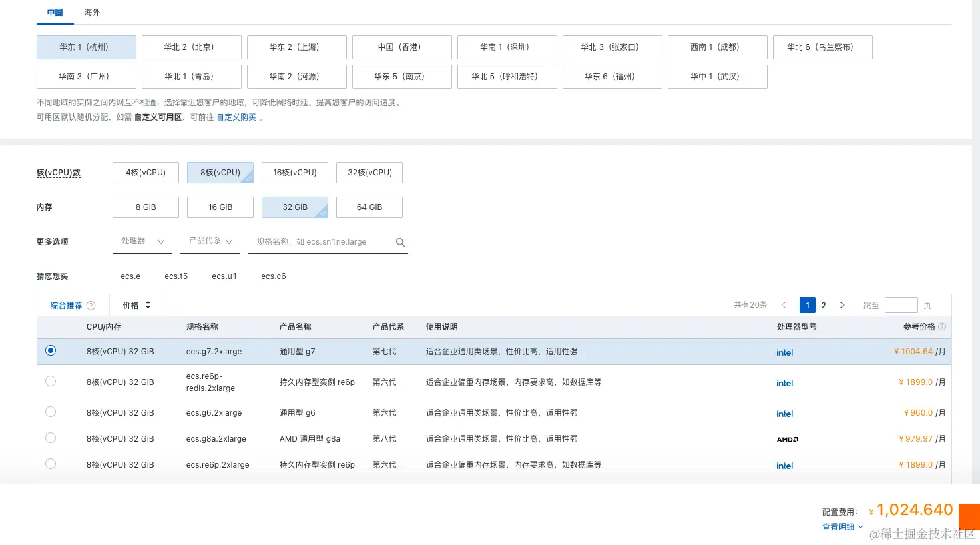Click the Intel logo in ecs.re6p.2xlarge row
Viewport: 980px width, 545px height.
(785, 466)
